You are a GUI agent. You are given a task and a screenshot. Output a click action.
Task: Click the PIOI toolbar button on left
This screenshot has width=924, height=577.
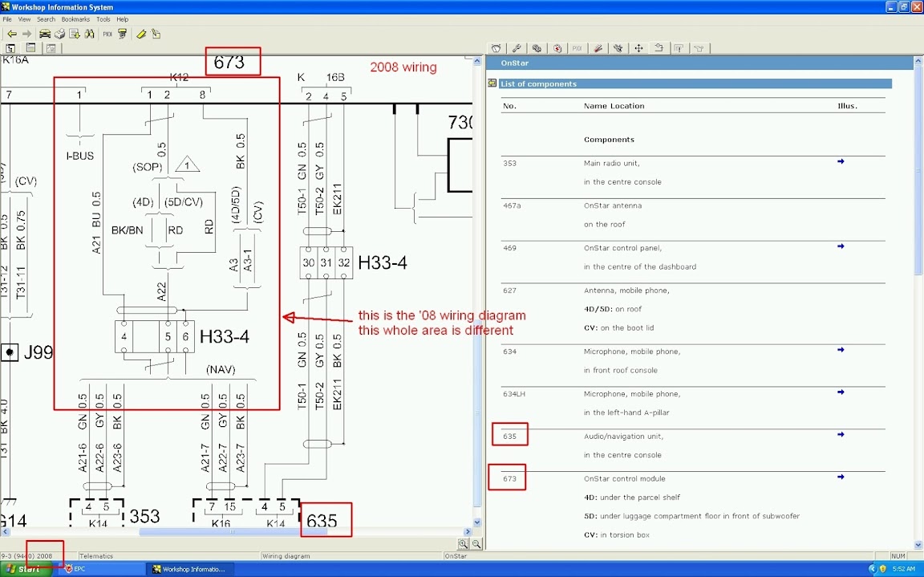click(x=107, y=35)
